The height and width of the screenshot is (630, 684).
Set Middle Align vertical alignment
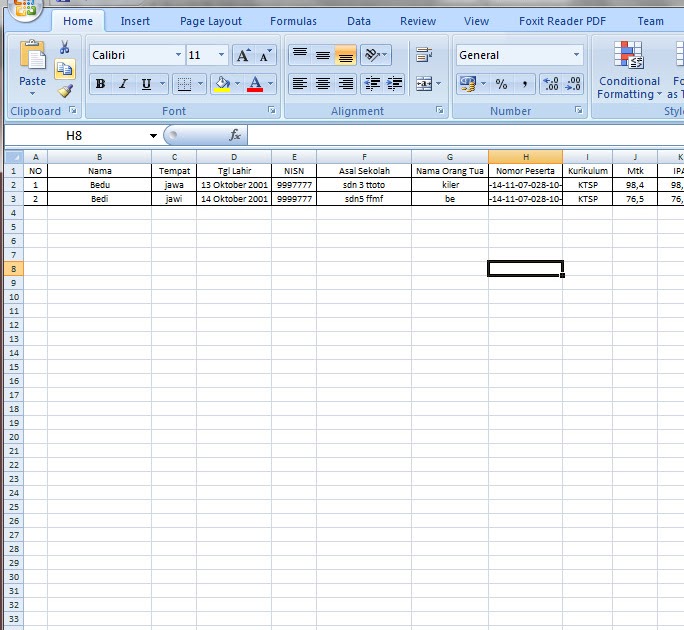click(x=323, y=55)
